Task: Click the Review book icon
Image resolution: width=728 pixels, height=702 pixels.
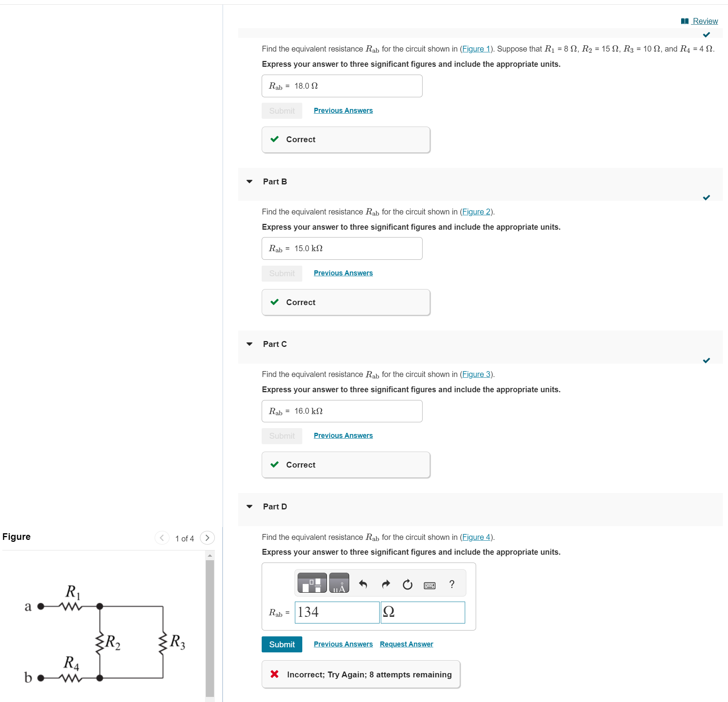Action: 684,21
